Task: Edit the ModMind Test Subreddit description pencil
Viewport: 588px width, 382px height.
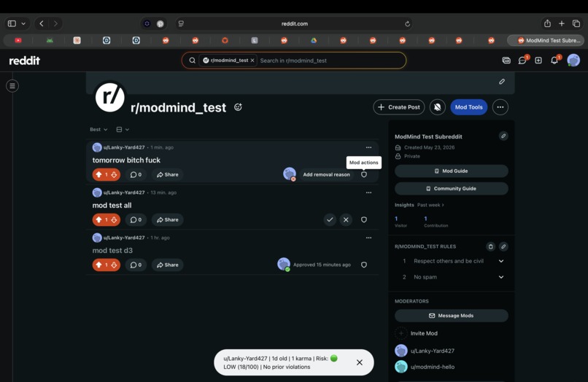Action: (503, 136)
